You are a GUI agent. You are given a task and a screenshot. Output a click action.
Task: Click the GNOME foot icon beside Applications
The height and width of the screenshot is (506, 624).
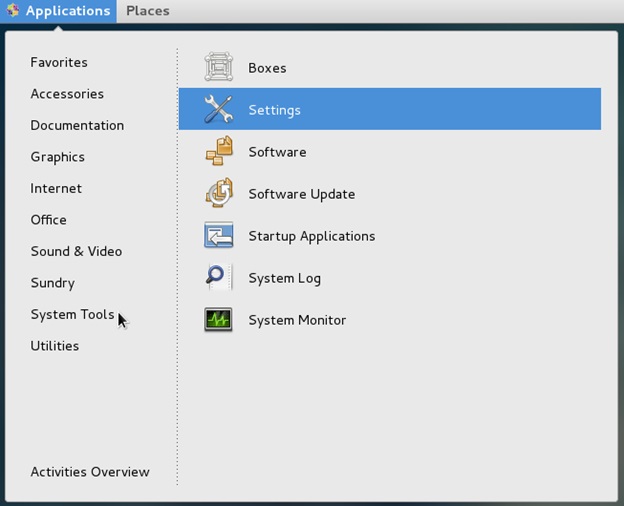tap(12, 11)
